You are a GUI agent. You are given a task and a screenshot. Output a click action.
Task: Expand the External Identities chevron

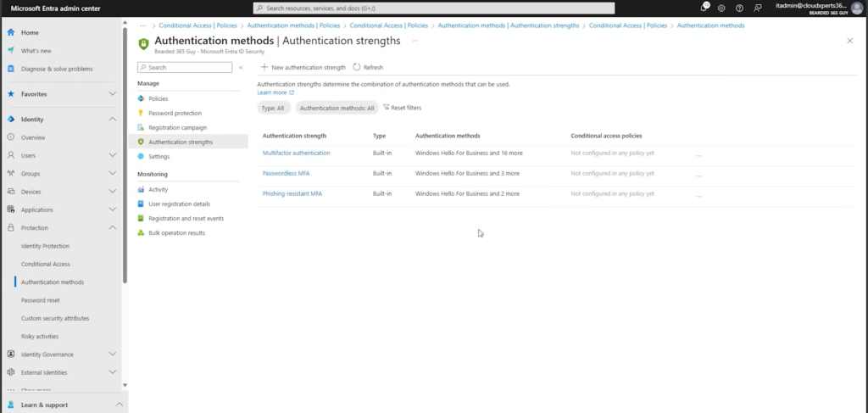[x=113, y=372]
